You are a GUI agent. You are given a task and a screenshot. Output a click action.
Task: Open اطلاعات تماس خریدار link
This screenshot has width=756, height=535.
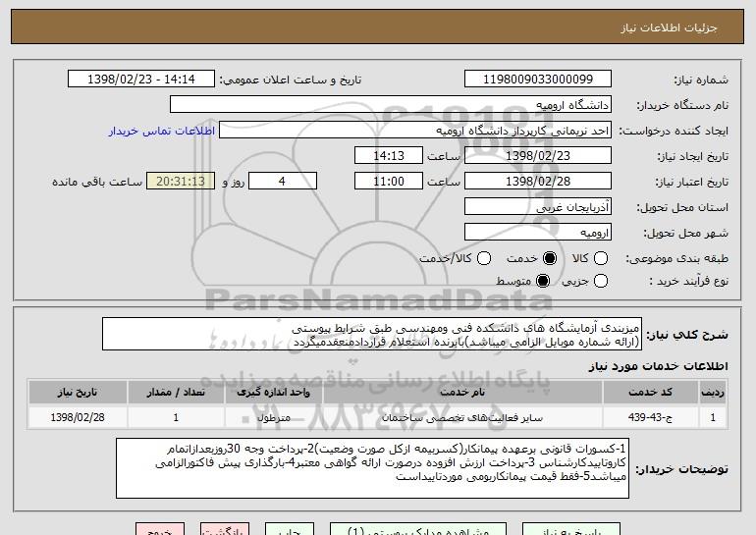162,132
